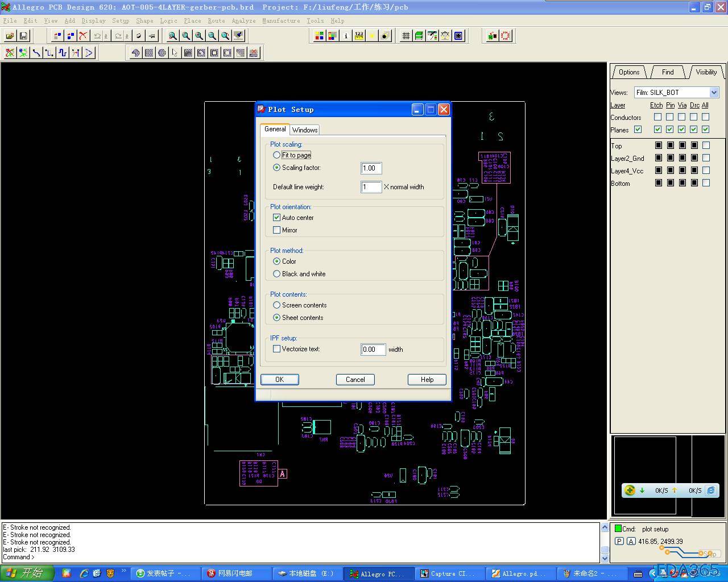This screenshot has height=582, width=728.
Task: Click the Show Element info icon
Action: (346, 36)
